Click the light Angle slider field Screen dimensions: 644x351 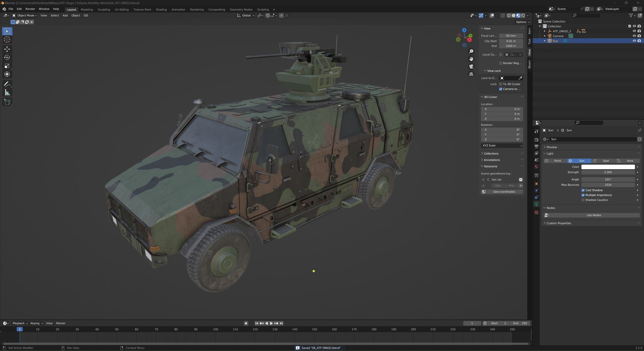pos(608,180)
